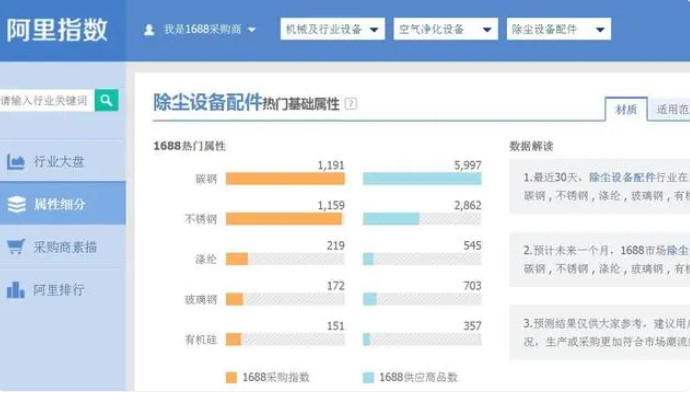Click the value 5,997

coord(468,165)
